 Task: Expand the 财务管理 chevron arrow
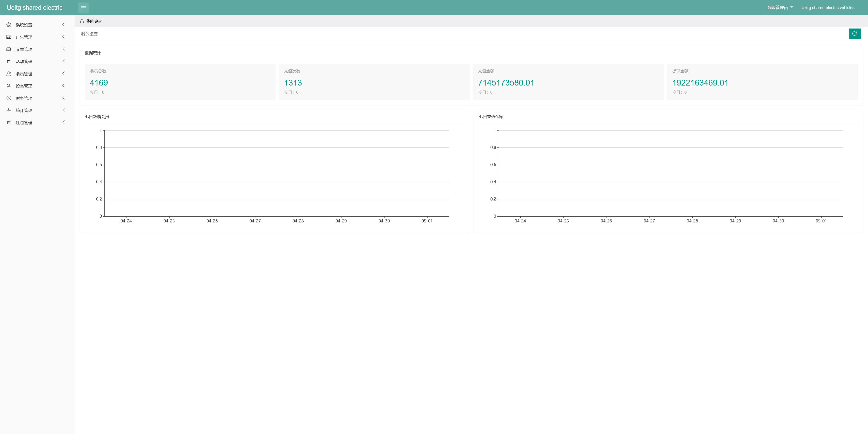(63, 98)
